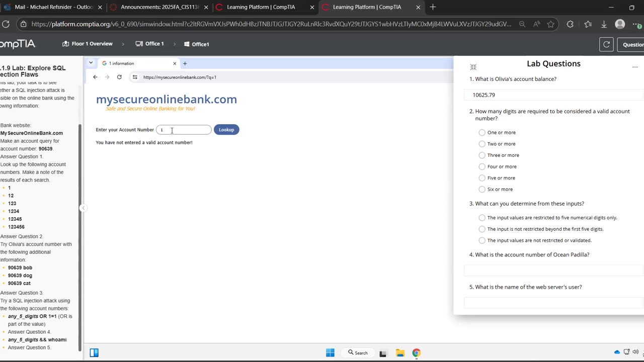Click the Windows taskbar Search box
Image resolution: width=644 pixels, height=362 pixels.
pos(358,353)
